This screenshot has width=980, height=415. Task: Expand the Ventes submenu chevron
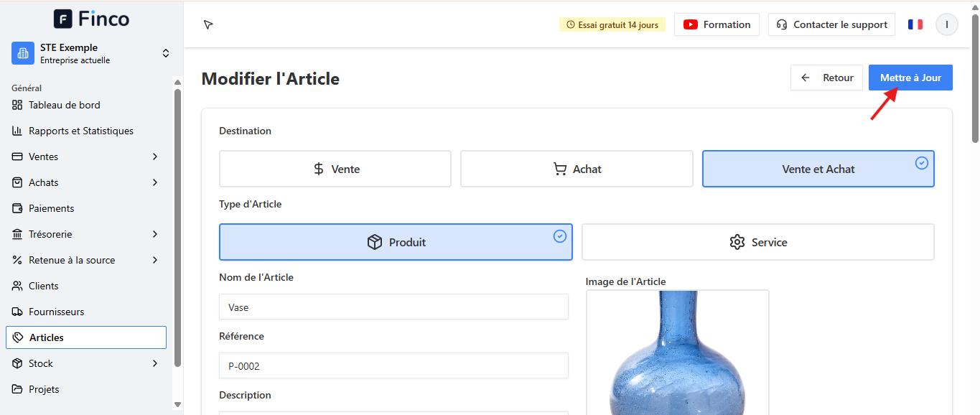pos(155,157)
